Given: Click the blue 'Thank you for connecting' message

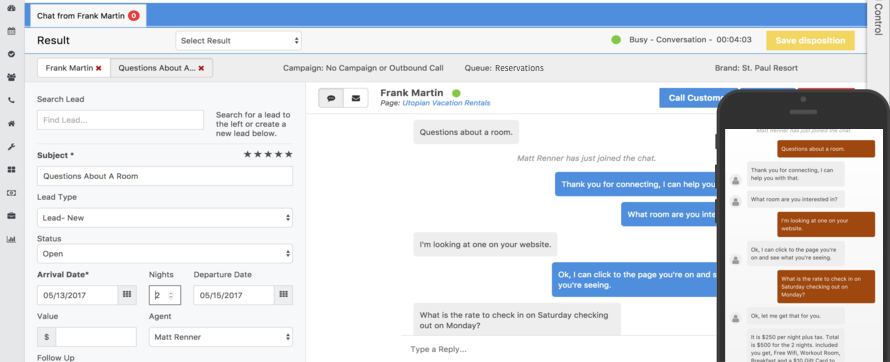Looking at the screenshot, I should pyautogui.click(x=636, y=184).
